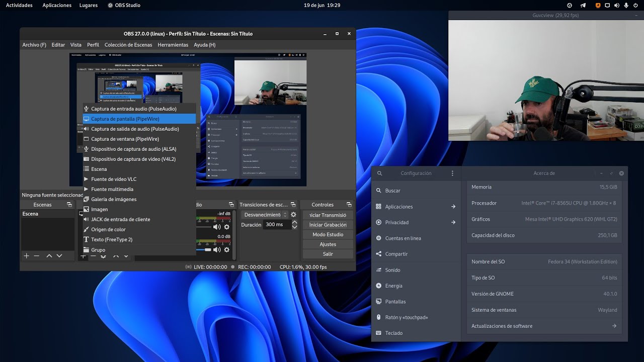This screenshot has height=362, width=644.
Task: Open the Vista menu in OBS
Action: pos(76,45)
